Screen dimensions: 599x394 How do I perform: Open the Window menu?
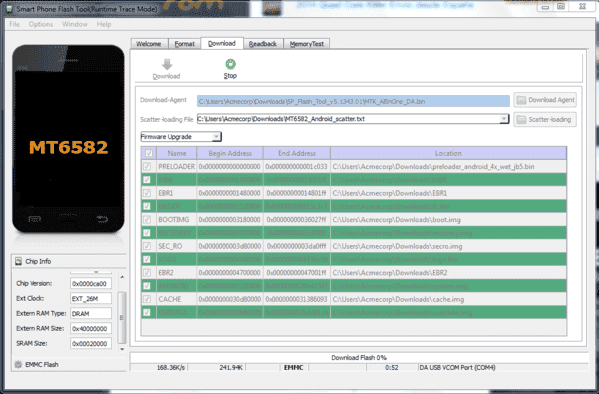coord(75,24)
